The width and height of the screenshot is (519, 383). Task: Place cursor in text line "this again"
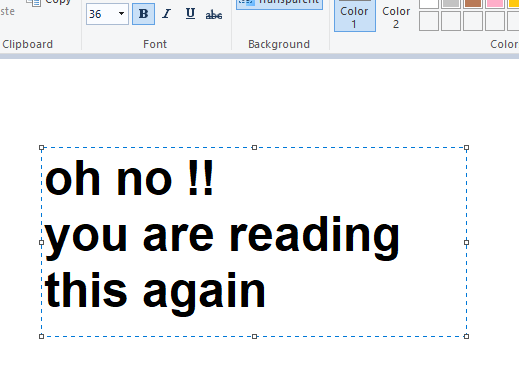click(155, 293)
